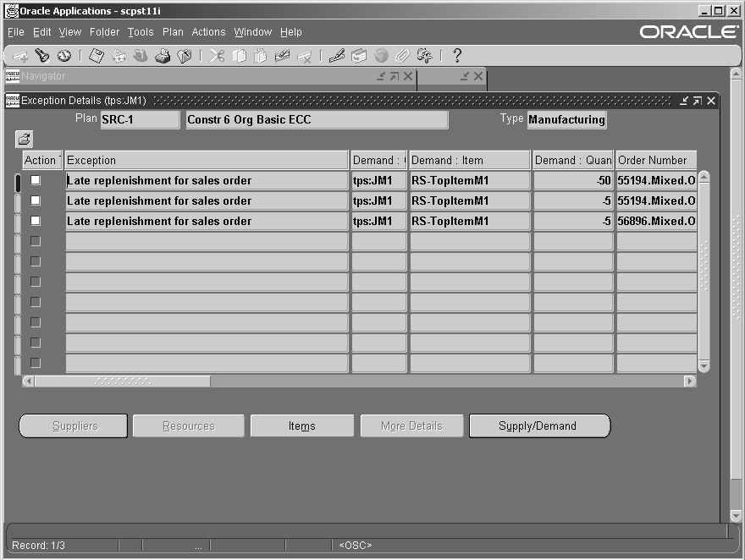Click the Zoom toolbar icon
Viewport: 745px width, 560px height.
359,56
